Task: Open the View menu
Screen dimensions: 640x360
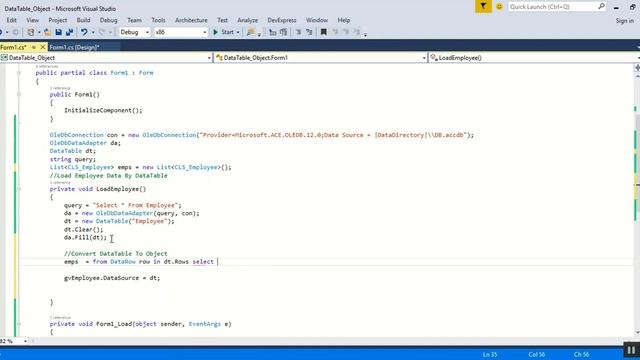Action: tap(32, 20)
